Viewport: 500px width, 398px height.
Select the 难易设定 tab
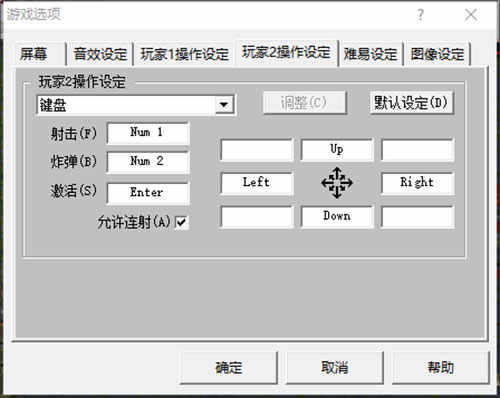pos(371,54)
